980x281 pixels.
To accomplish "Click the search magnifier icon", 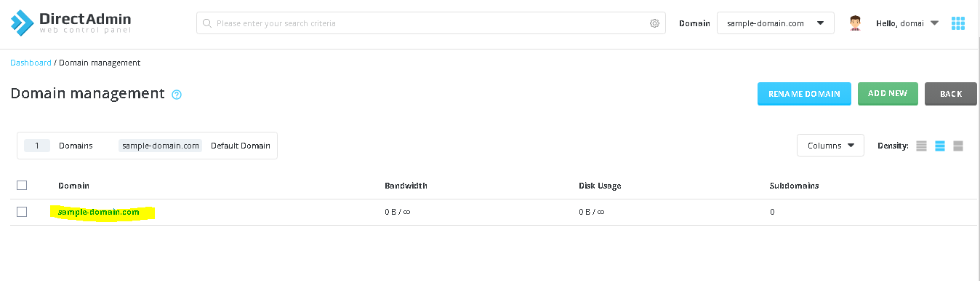I will [x=209, y=23].
